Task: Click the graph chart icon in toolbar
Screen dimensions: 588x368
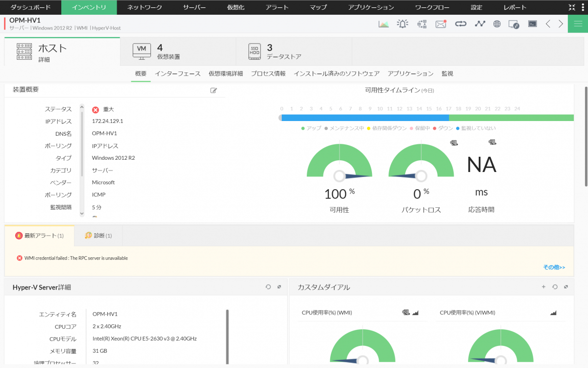Action: point(383,24)
